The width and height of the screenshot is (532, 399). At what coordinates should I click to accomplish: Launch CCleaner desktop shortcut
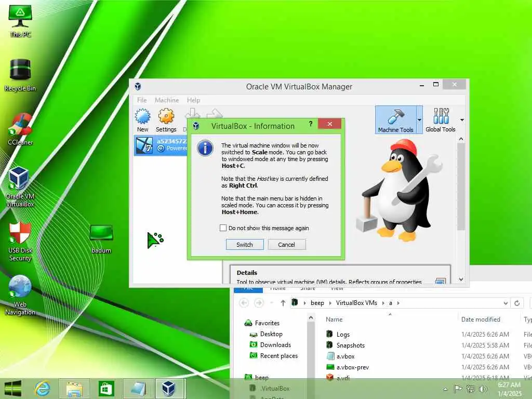coord(20,129)
